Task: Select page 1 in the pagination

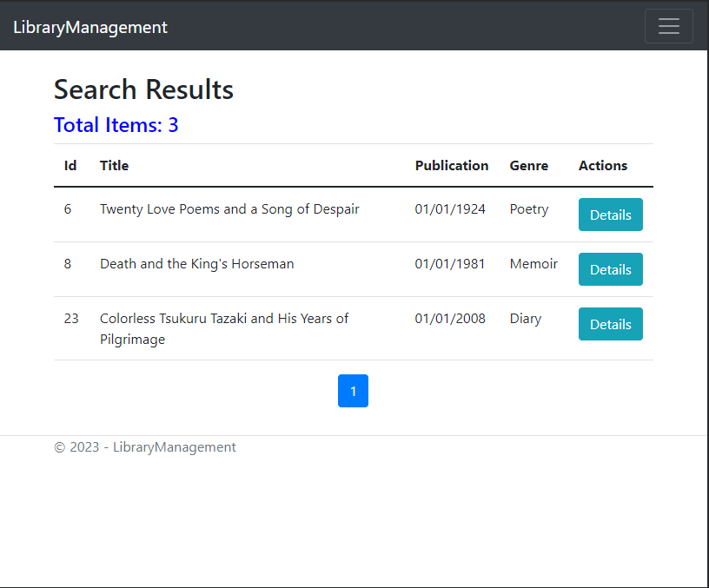Action: coord(353,391)
